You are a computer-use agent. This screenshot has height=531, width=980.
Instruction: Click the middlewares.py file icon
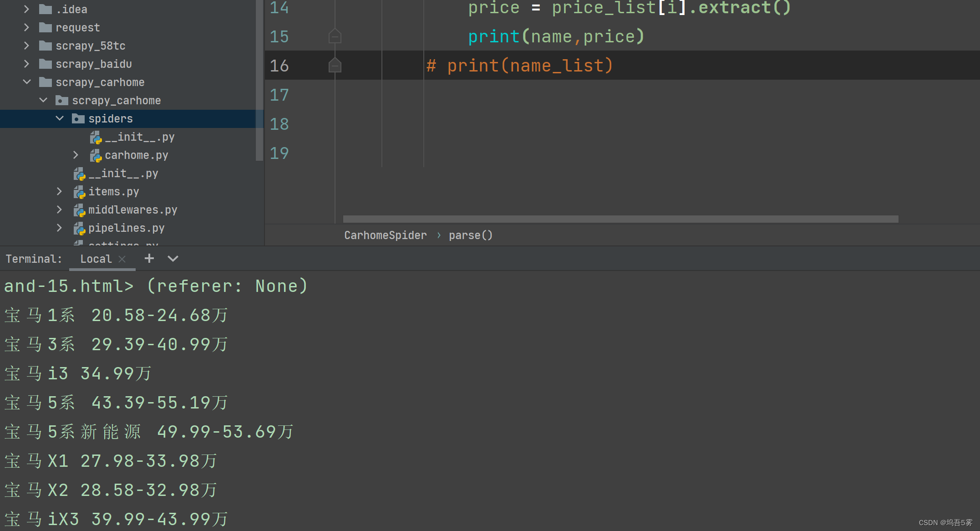click(79, 210)
